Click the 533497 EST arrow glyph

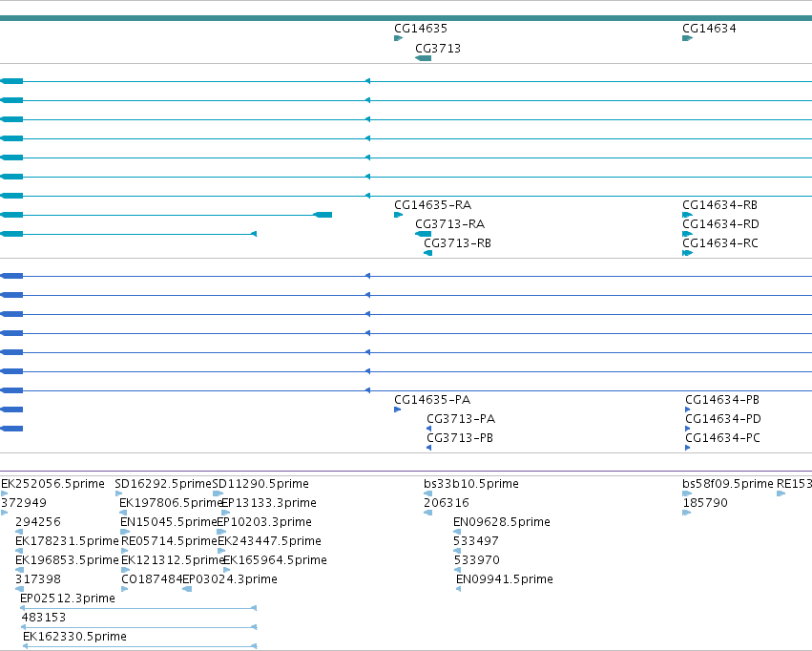click(x=457, y=551)
